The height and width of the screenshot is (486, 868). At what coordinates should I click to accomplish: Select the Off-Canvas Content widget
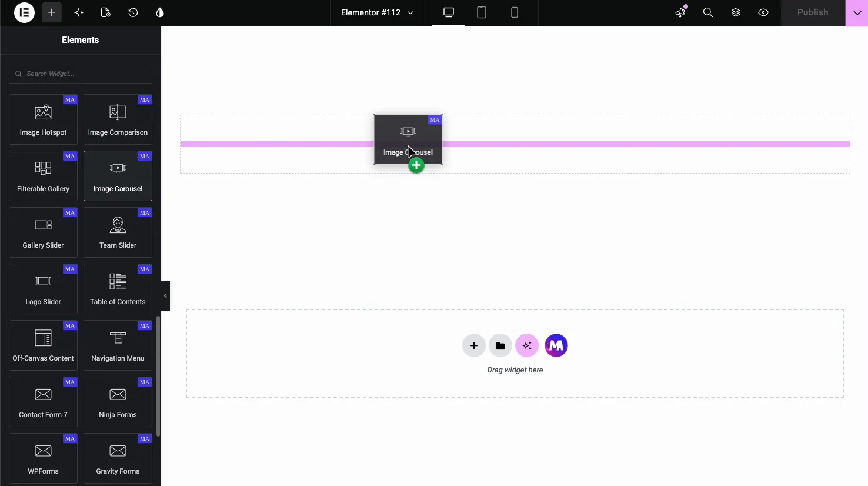(43, 345)
